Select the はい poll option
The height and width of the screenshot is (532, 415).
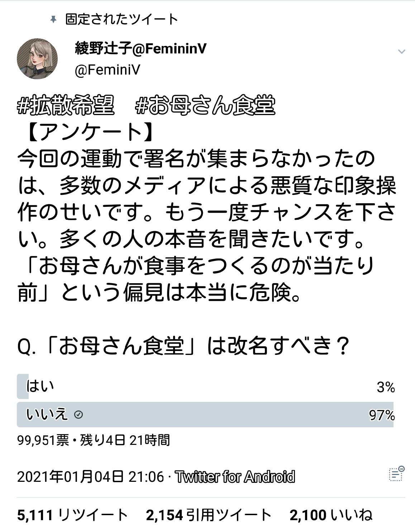coord(40,386)
